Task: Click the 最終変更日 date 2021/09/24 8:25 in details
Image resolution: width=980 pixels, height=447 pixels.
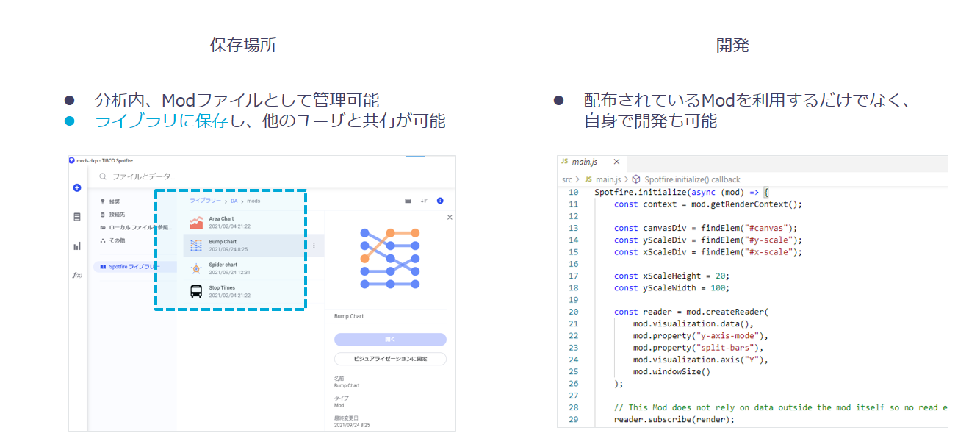Action: [352, 426]
